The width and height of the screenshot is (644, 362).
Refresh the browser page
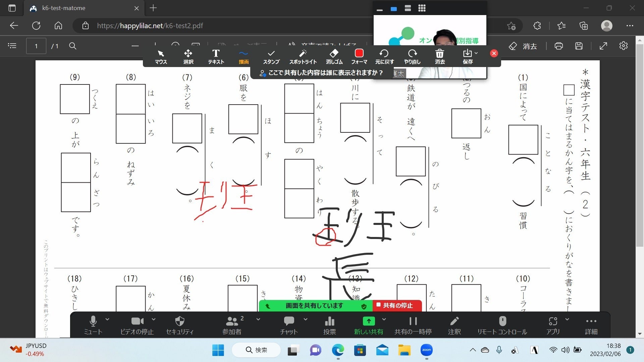coord(36,26)
